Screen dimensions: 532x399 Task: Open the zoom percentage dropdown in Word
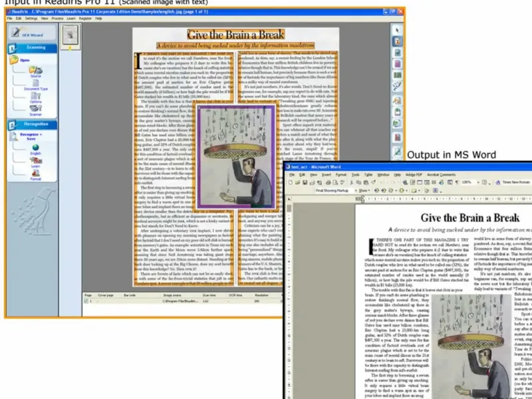point(478,182)
